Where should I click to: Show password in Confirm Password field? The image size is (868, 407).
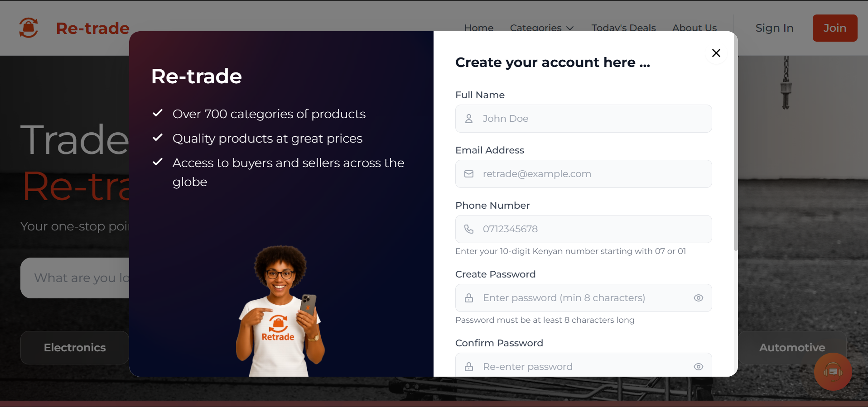(698, 367)
